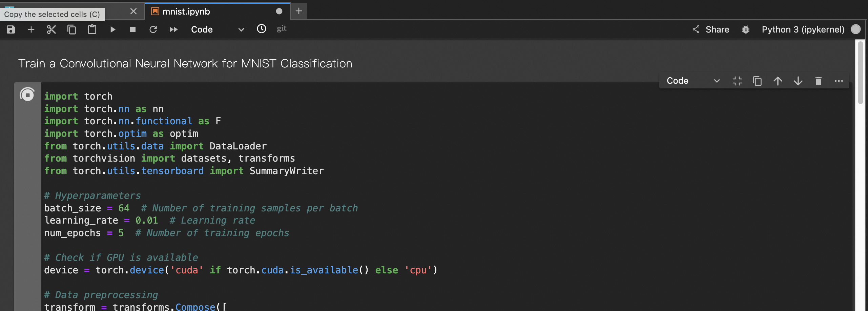Close the leftmost tab
The width and height of the screenshot is (868, 311).
pyautogui.click(x=133, y=12)
